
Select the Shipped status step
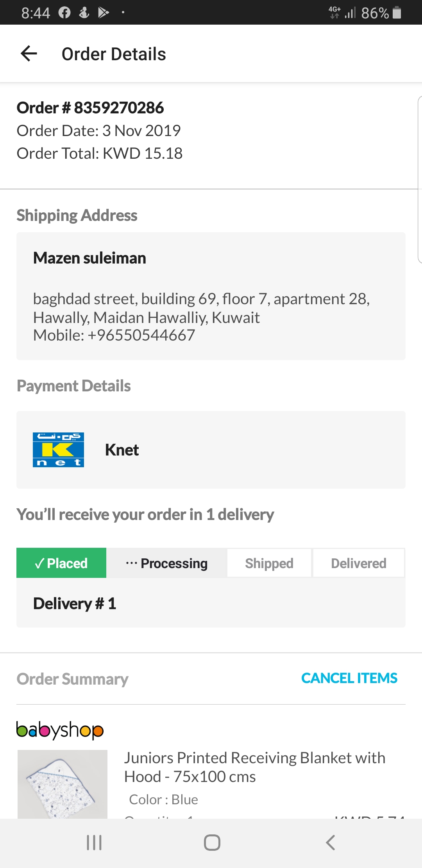point(269,563)
